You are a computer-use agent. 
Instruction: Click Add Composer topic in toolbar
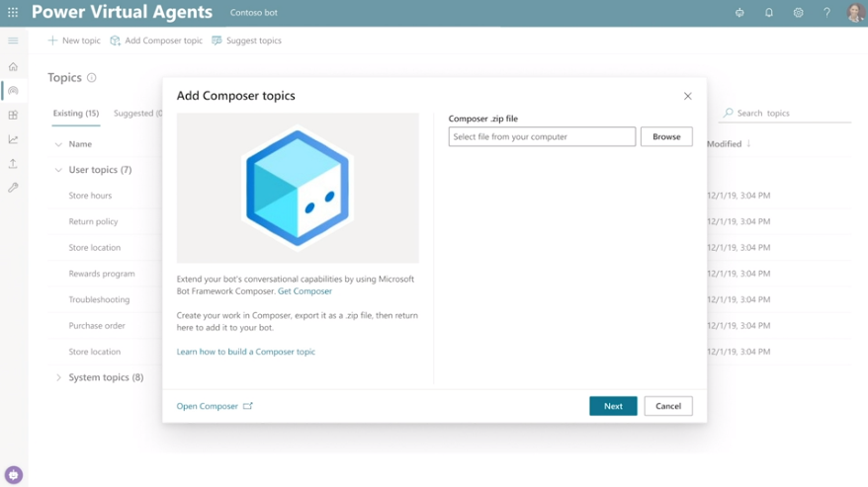click(x=156, y=41)
